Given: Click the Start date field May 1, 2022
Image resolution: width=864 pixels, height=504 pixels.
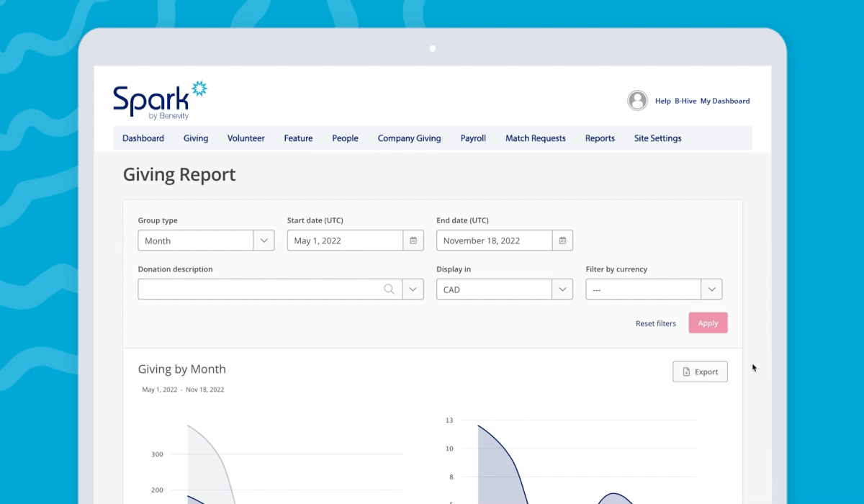Looking at the screenshot, I should pos(345,240).
